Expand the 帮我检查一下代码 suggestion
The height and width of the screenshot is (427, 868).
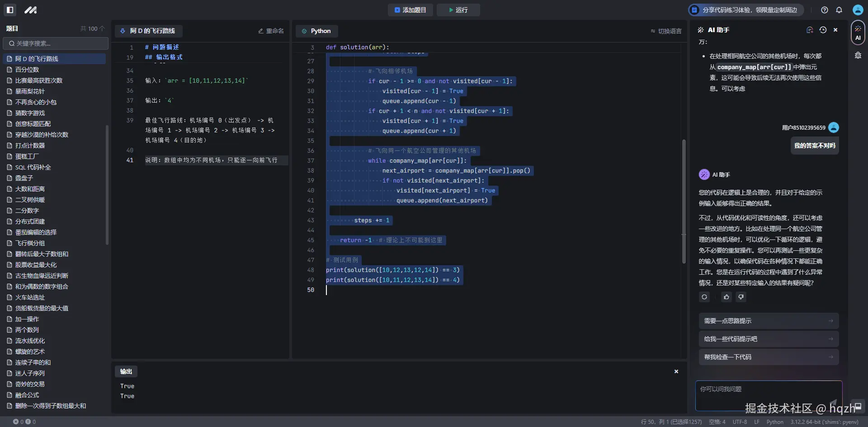point(768,357)
